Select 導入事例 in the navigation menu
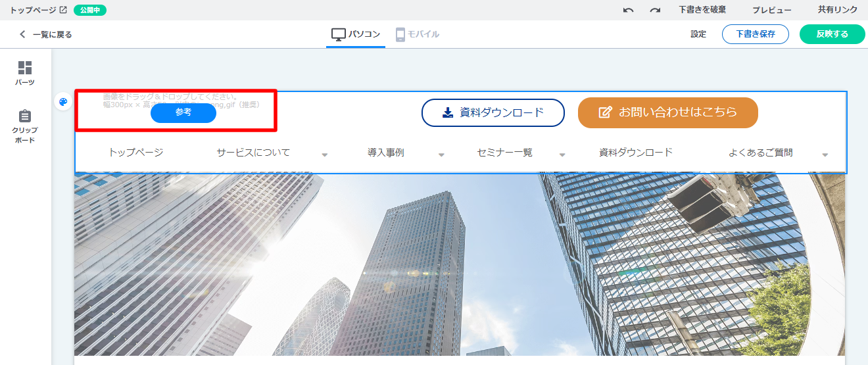 tap(386, 152)
